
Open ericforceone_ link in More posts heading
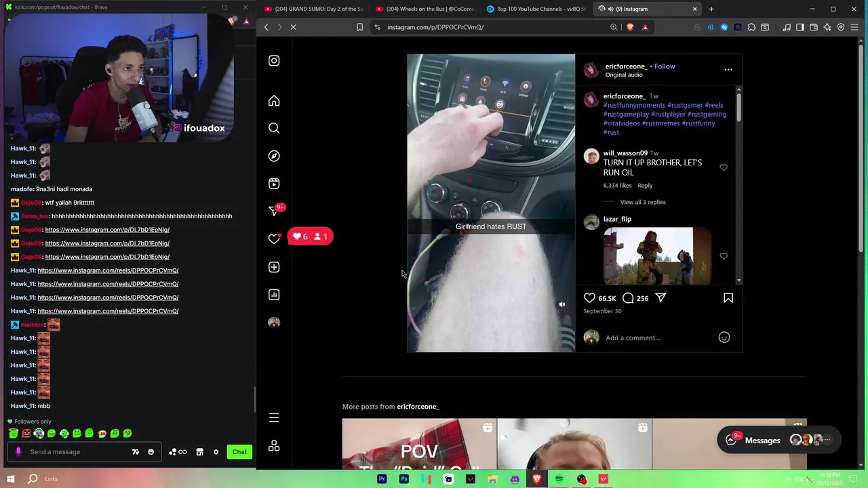(418, 407)
